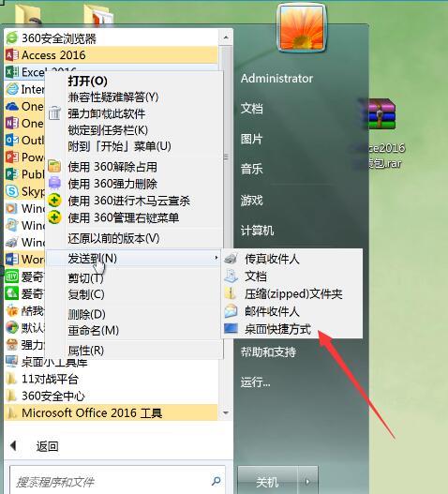Select 还原以前的版本(V)
This screenshot has width=448, height=494.
[113, 238]
